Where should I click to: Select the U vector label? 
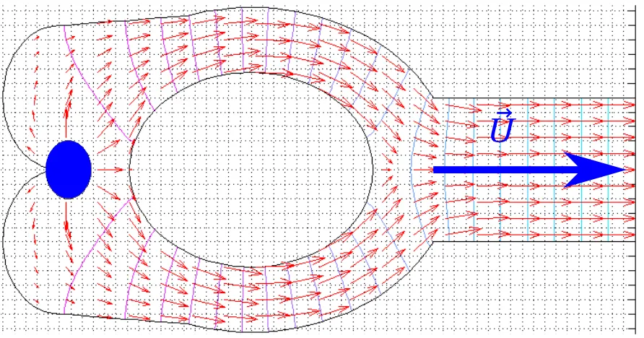(502, 126)
